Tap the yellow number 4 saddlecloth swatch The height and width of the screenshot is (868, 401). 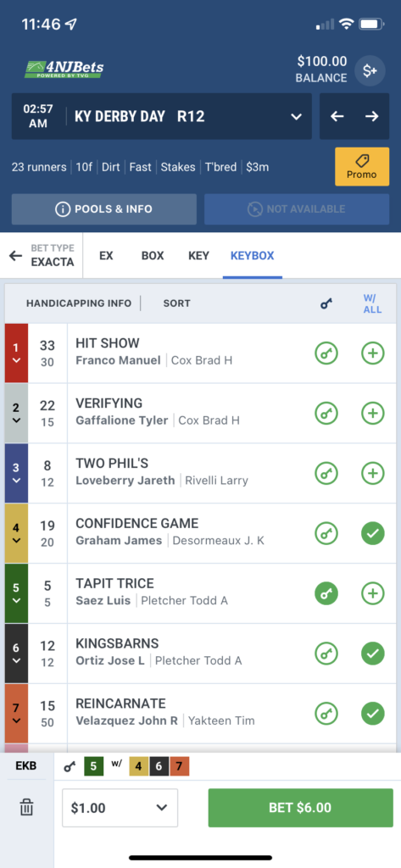point(138,766)
